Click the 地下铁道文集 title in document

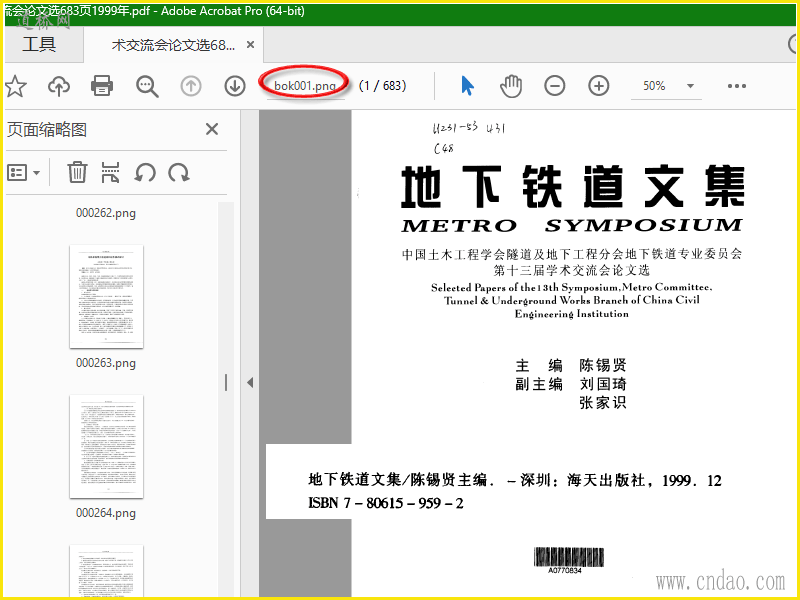572,186
